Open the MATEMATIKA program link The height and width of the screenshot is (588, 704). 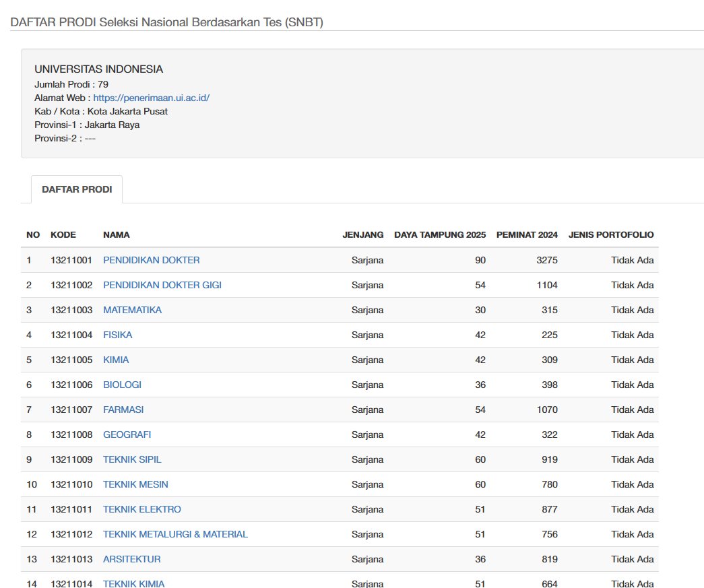[x=133, y=310]
